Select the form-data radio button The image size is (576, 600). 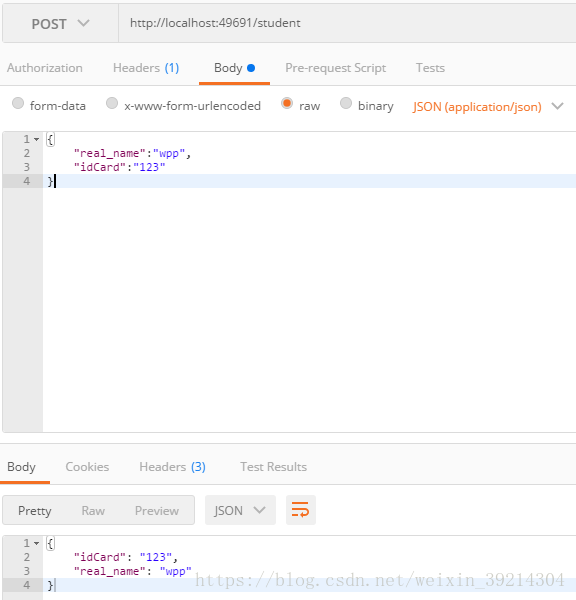pyautogui.click(x=18, y=103)
